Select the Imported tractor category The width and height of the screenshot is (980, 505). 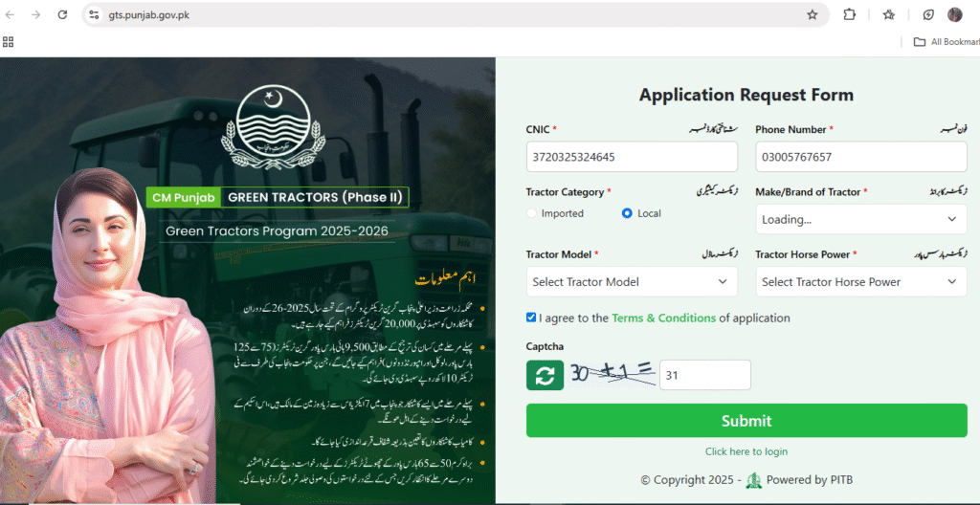click(x=532, y=213)
